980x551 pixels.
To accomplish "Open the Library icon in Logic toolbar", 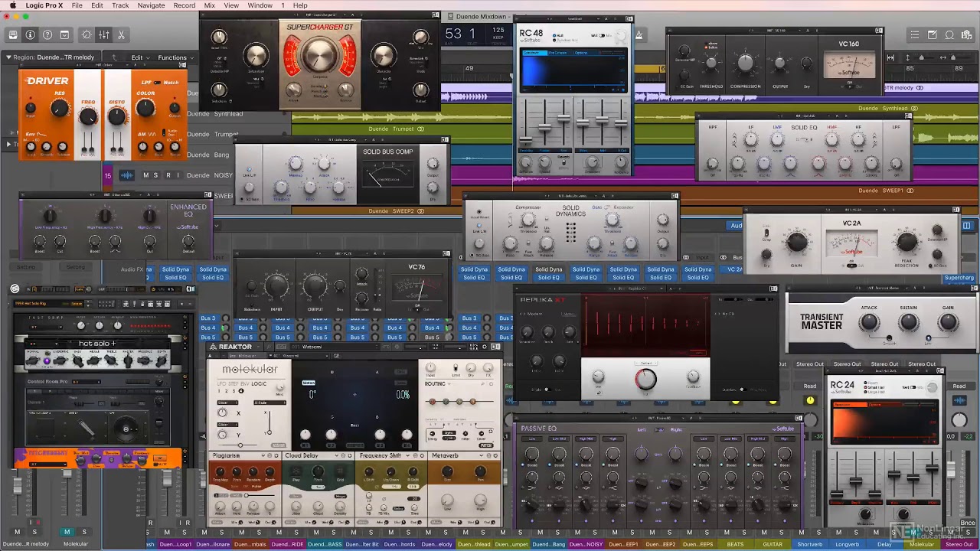I will (x=13, y=34).
